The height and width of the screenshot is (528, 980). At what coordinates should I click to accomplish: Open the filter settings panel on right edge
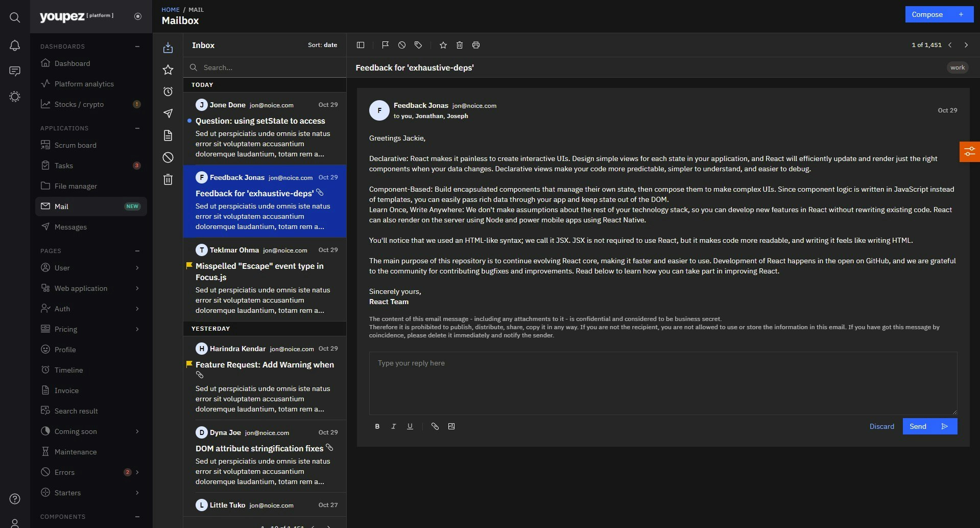pyautogui.click(x=969, y=151)
